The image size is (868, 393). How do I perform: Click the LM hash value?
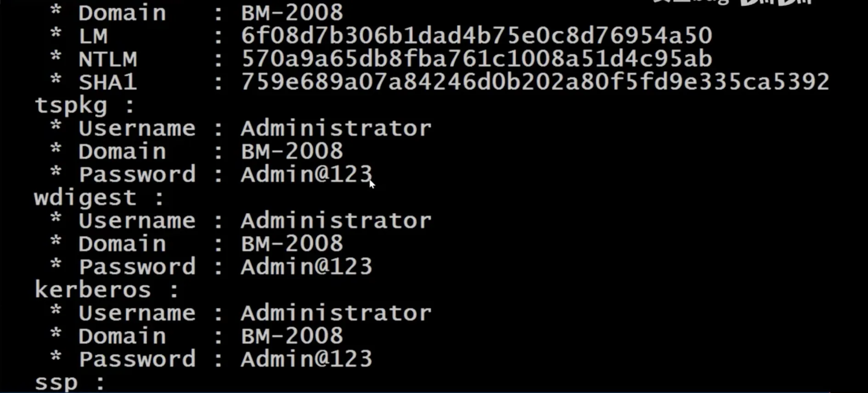pos(477,36)
